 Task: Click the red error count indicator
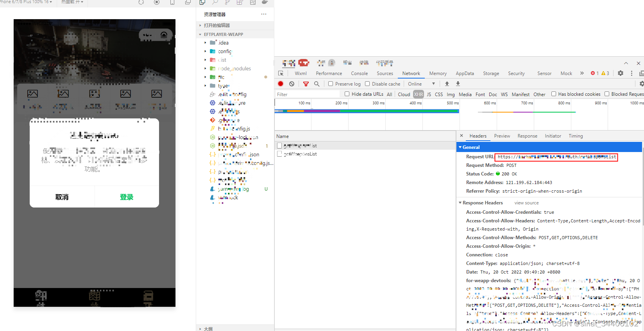(595, 73)
